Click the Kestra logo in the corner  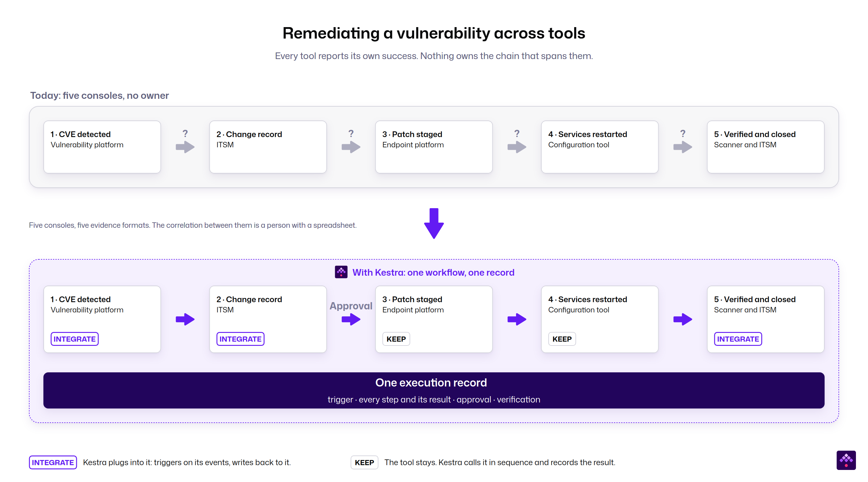click(x=846, y=460)
